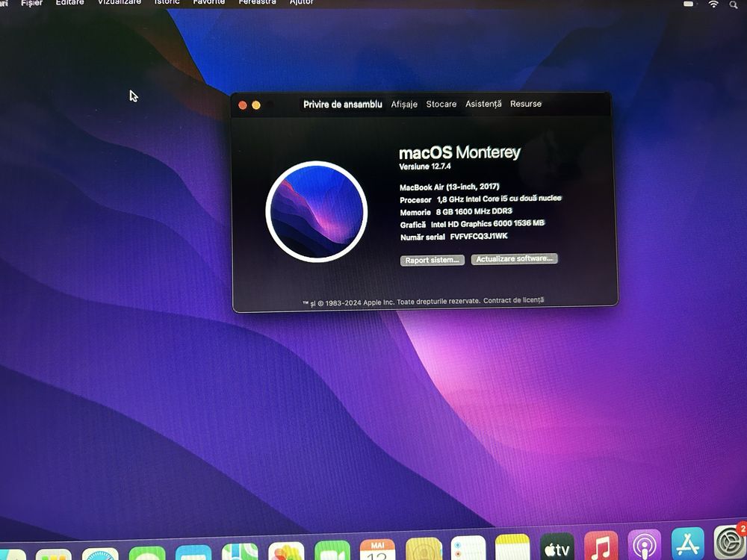Open the App Store
Screen dimensions: 747x560
[687, 544]
